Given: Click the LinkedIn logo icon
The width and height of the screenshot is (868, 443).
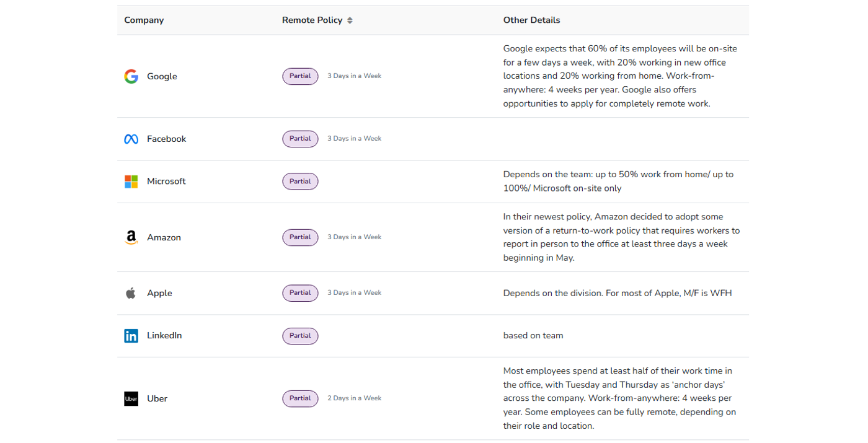Looking at the screenshot, I should [131, 336].
